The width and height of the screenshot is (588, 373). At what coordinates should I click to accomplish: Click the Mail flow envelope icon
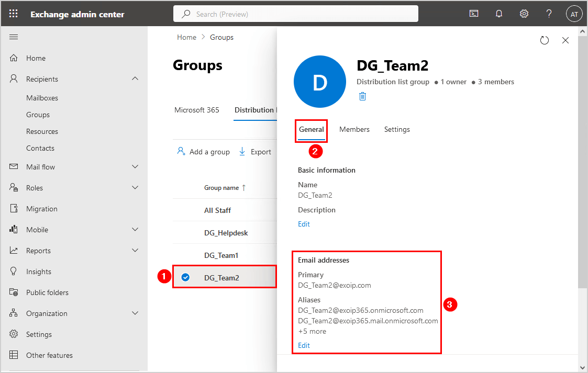14,166
